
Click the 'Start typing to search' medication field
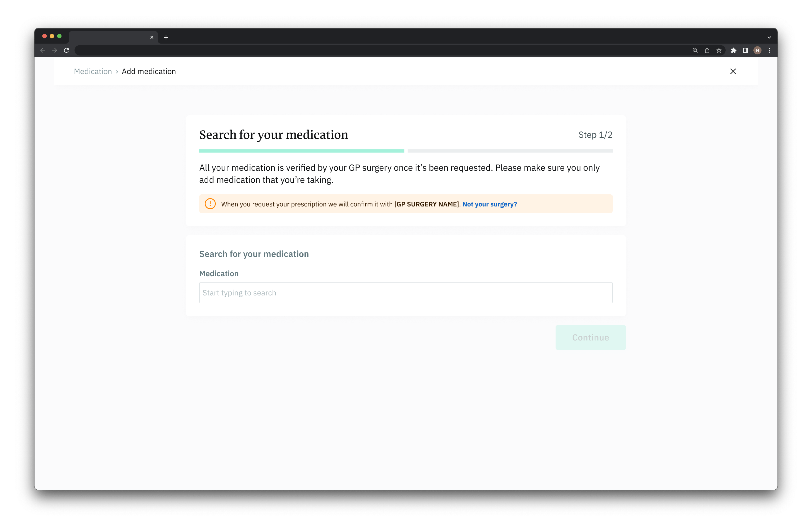pos(406,293)
